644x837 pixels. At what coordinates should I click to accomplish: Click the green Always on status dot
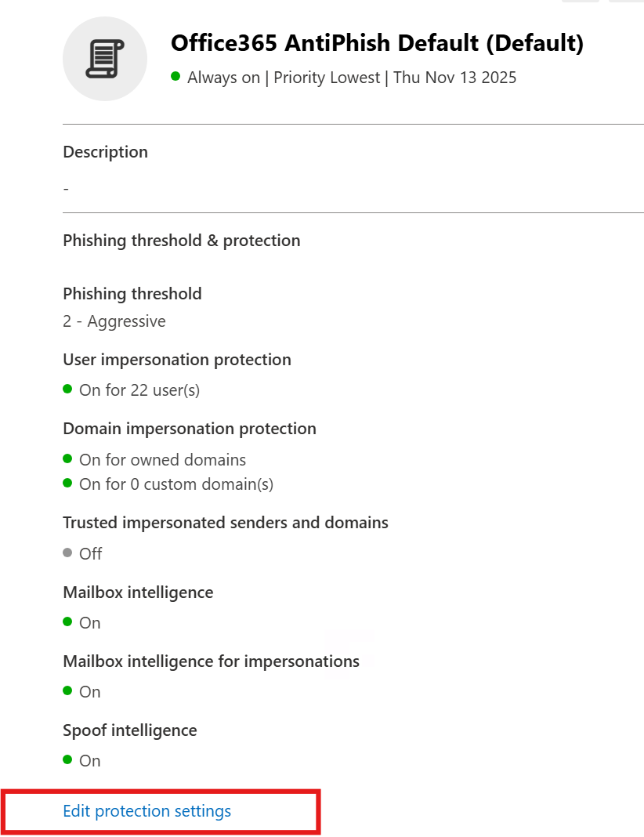(x=175, y=77)
